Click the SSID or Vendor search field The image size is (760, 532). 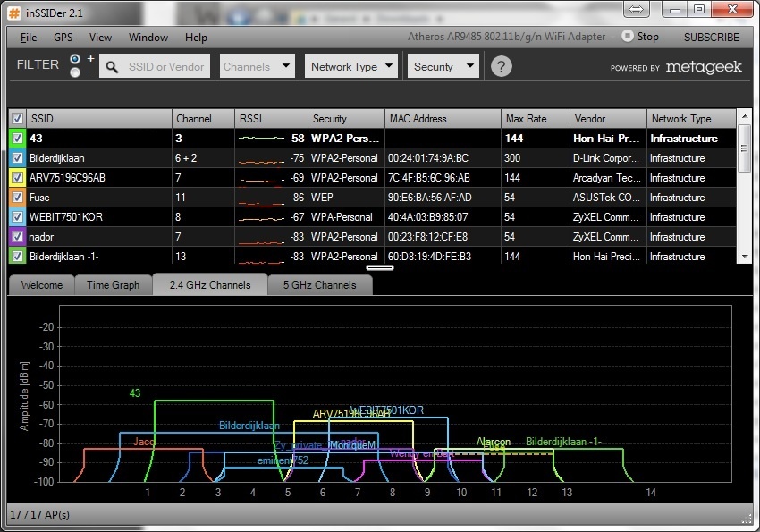pos(167,66)
